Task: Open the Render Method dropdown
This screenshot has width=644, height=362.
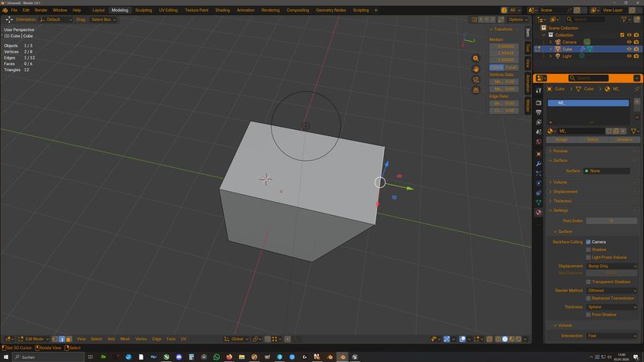Action: coord(611,290)
